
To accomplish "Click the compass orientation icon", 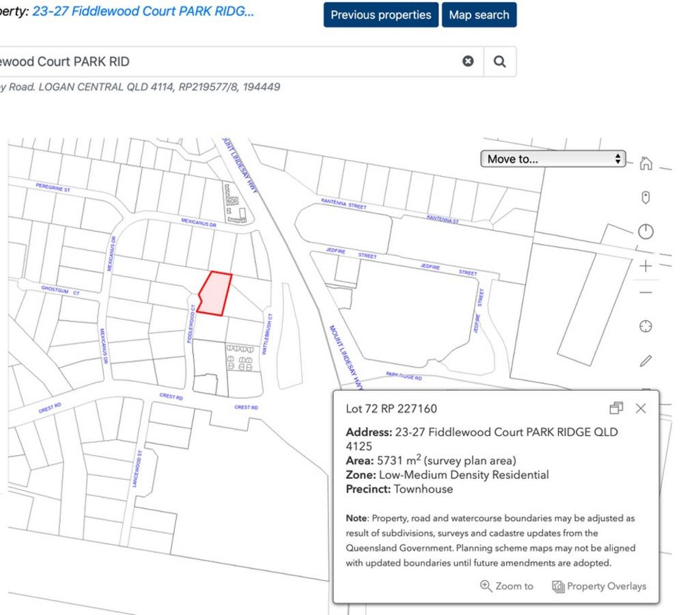I will pos(645,232).
